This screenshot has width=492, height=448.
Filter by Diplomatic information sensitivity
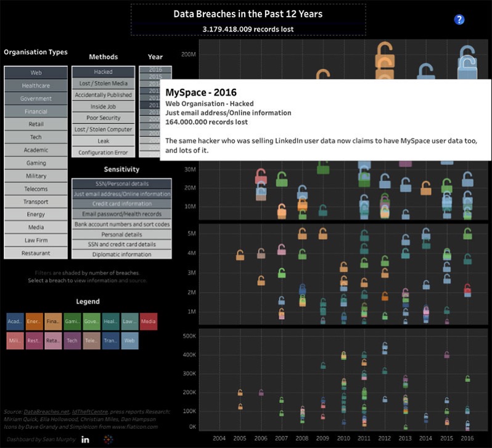click(121, 255)
